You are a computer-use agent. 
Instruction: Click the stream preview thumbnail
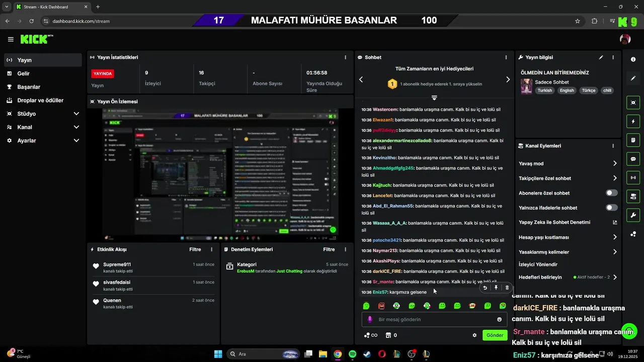click(220, 175)
